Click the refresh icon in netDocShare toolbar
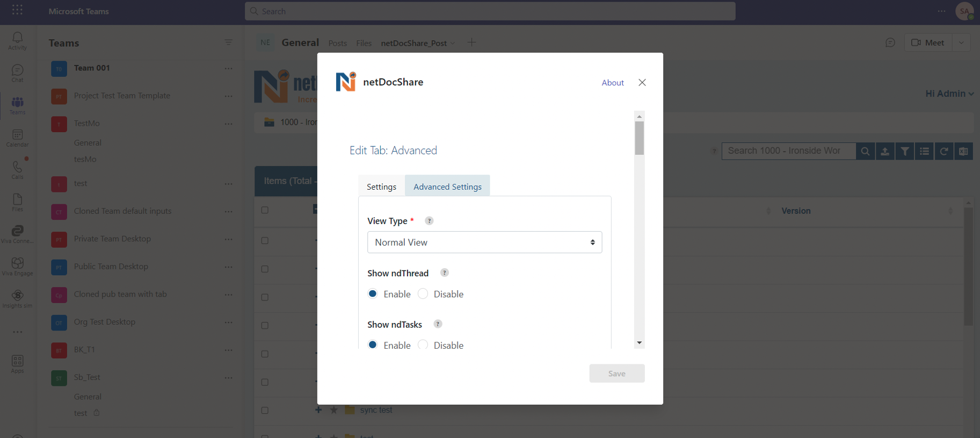The image size is (980, 438). coord(944,151)
